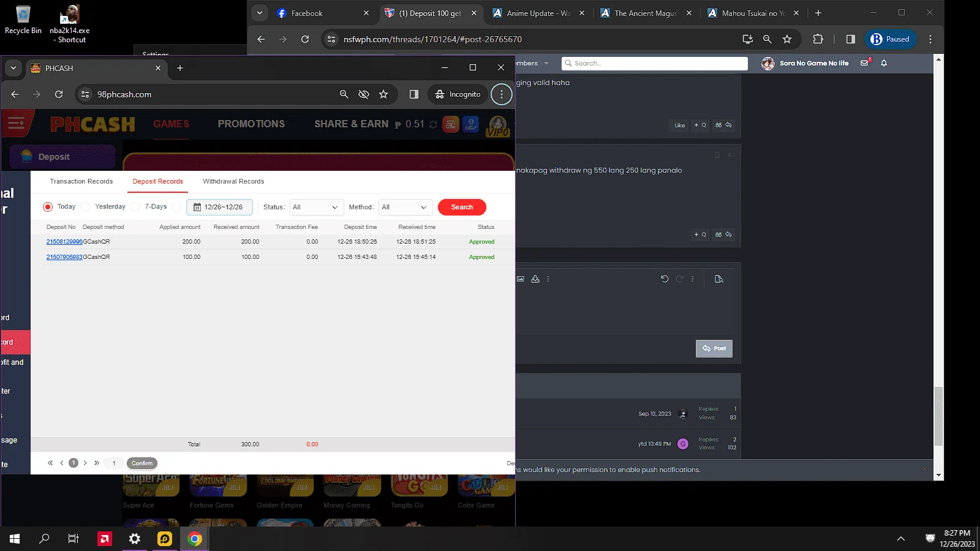Select the Today radio button
Viewport: 980px width, 551px height.
point(48,207)
